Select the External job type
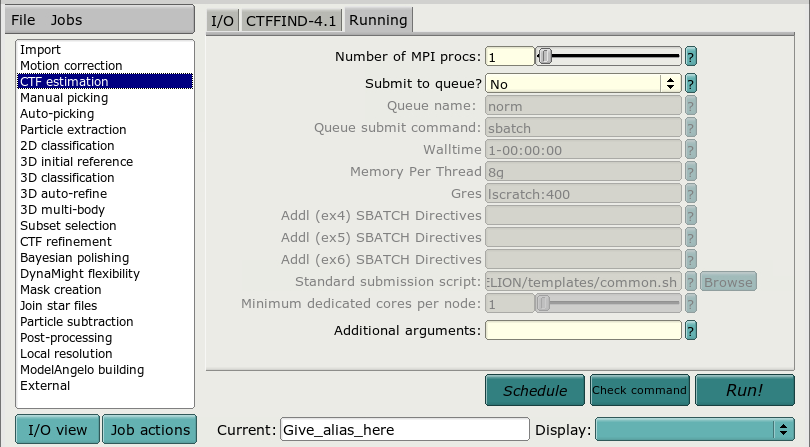The height and width of the screenshot is (447, 810). coord(105,386)
